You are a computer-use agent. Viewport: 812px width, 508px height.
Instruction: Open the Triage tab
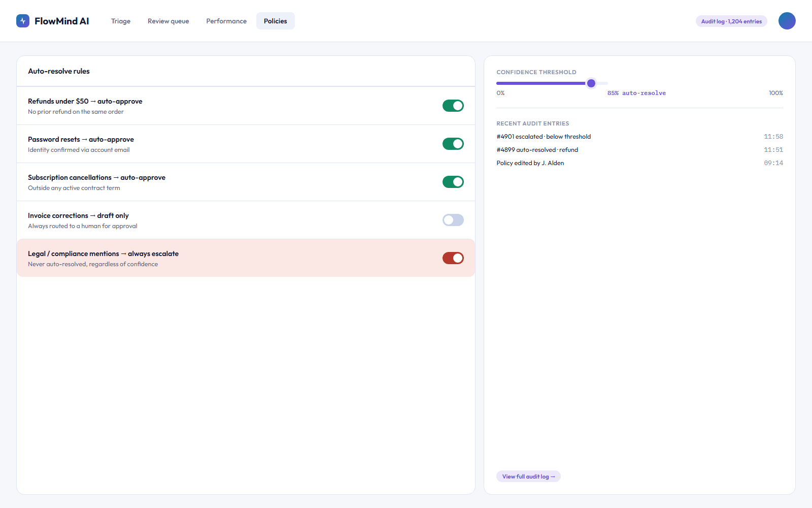(121, 21)
